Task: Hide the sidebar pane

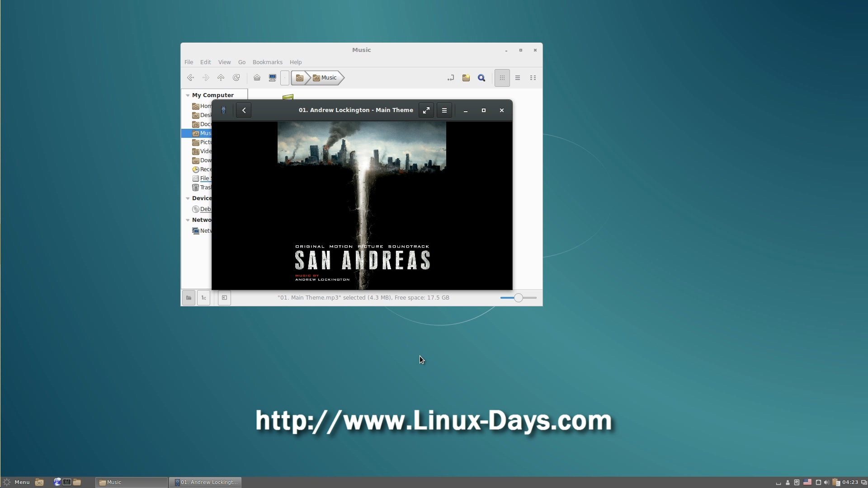Action: 224,298
